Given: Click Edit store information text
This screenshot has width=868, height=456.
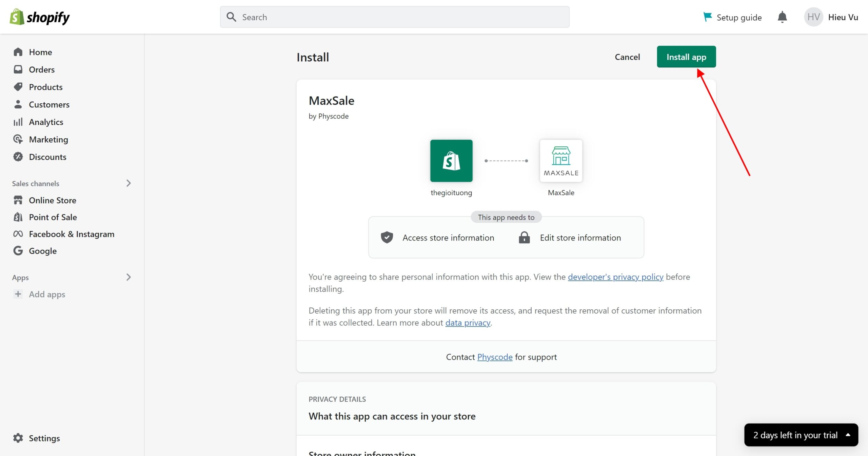Looking at the screenshot, I should (580, 238).
